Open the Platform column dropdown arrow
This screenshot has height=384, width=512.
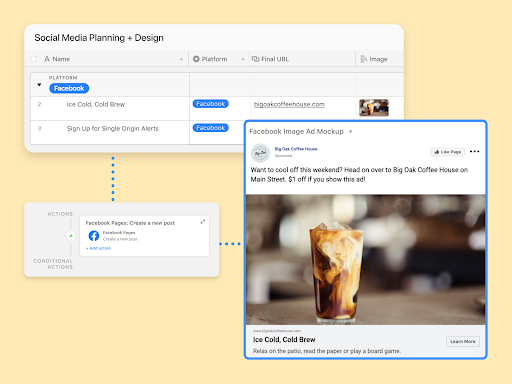[243, 59]
